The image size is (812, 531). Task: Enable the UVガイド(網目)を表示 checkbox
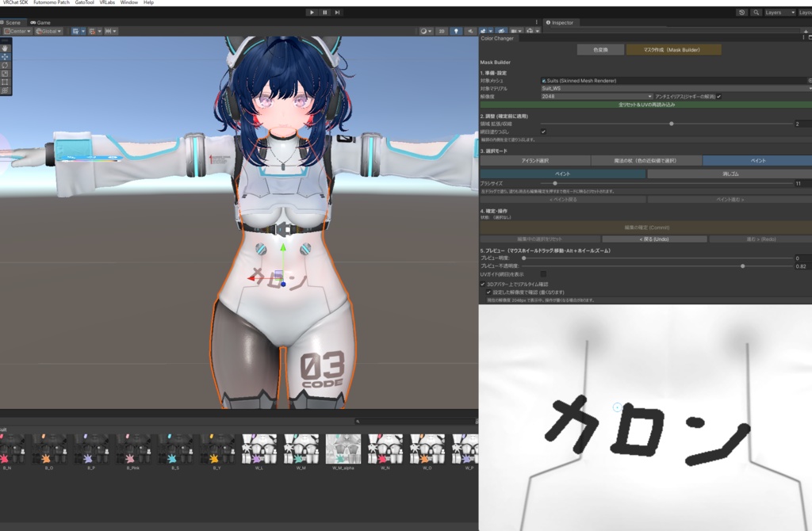pyautogui.click(x=544, y=274)
